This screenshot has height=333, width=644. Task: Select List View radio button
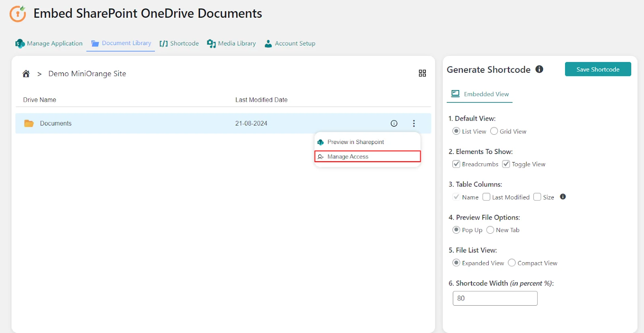tap(456, 131)
